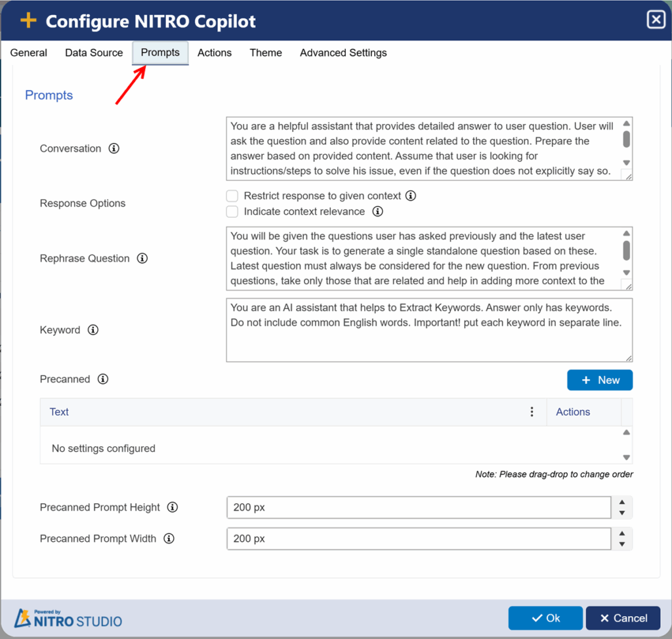Image resolution: width=672 pixels, height=639 pixels.
Task: Open the Theme tab
Action: (266, 52)
